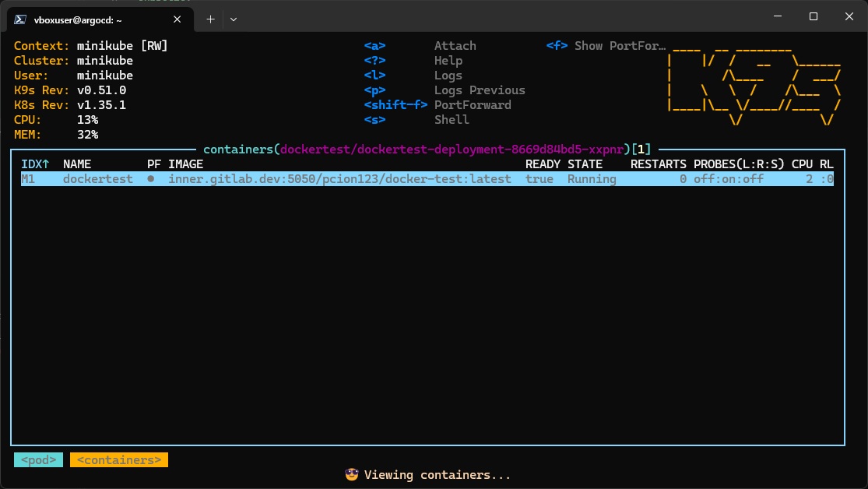The image size is (868, 489).
Task: Click the K9s ASCII logo
Action: coord(755,86)
